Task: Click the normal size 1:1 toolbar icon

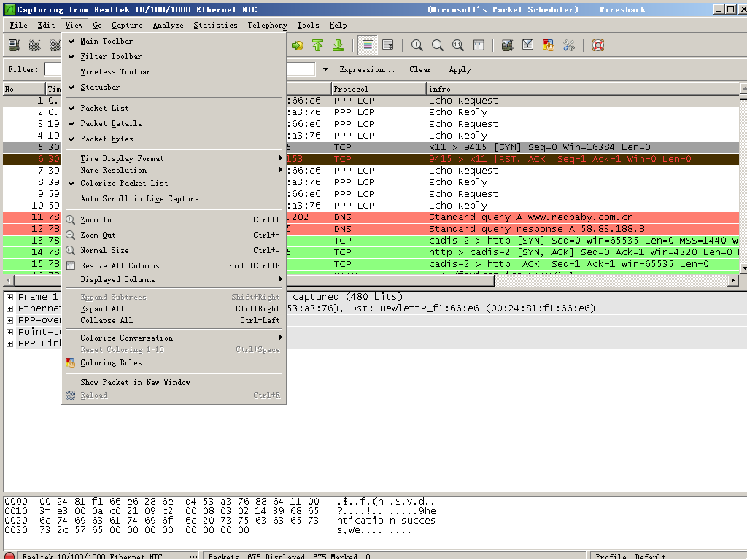Action: (x=458, y=45)
